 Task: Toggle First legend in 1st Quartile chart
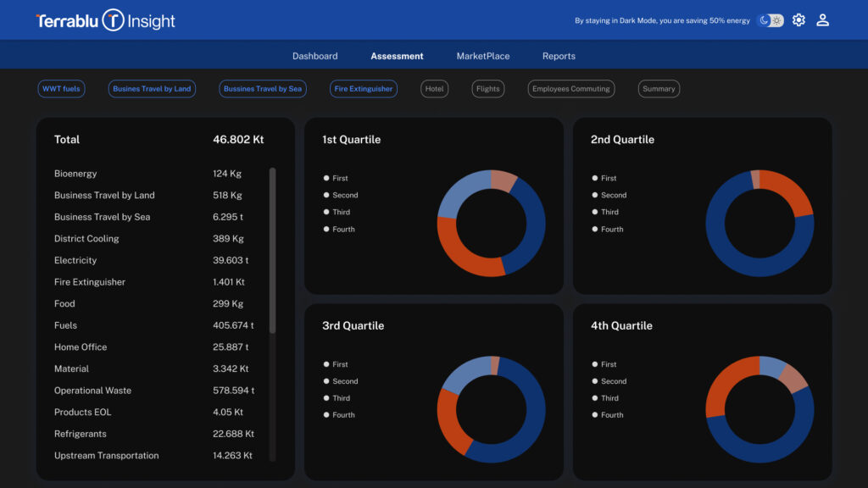[340, 179]
